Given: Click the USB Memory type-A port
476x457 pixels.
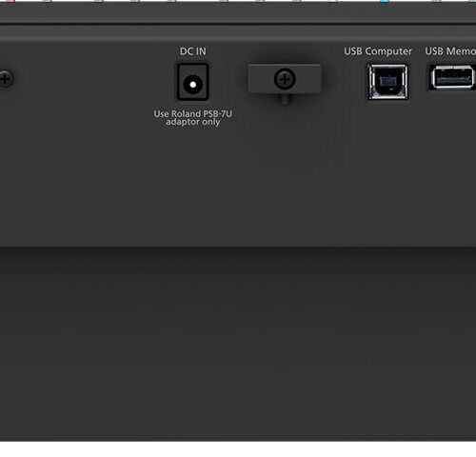Looking at the screenshot, I should coord(452,77).
